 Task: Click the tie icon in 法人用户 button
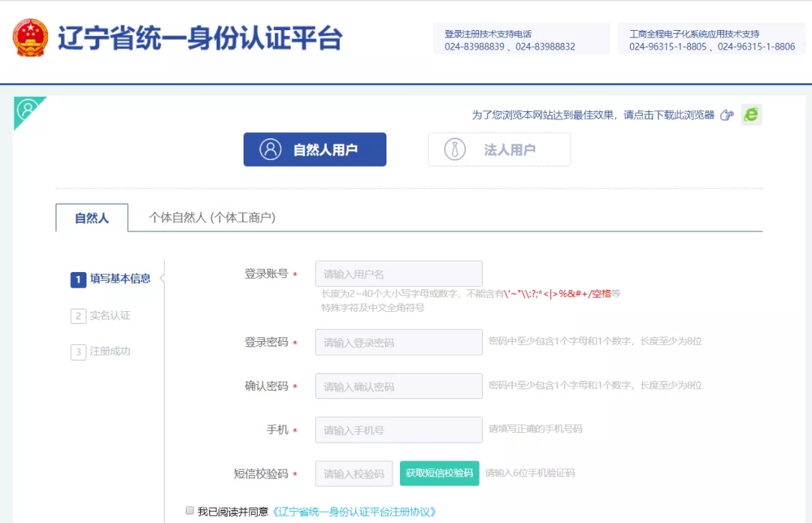click(455, 149)
